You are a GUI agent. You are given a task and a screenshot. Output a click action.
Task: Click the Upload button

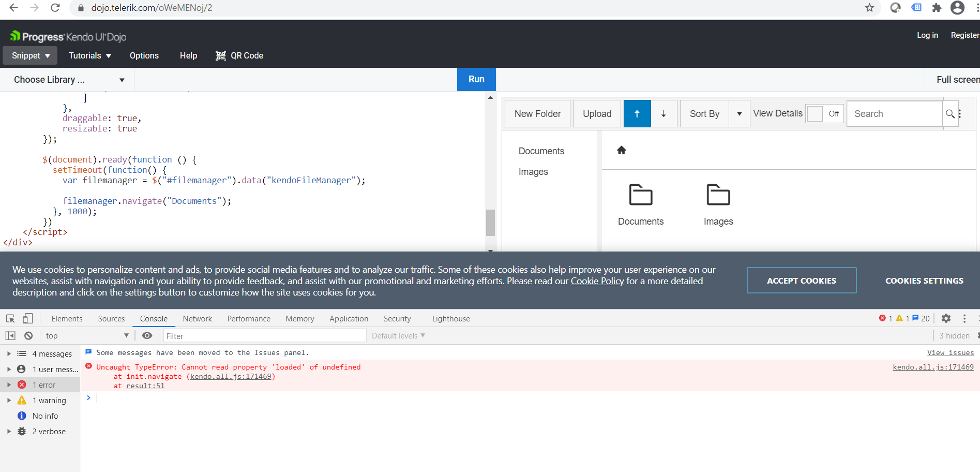click(597, 114)
